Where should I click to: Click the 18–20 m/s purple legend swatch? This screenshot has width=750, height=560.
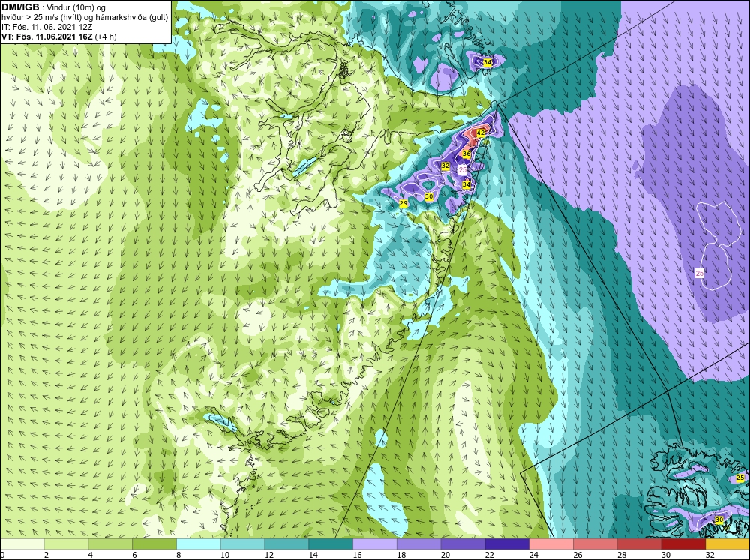(419, 544)
